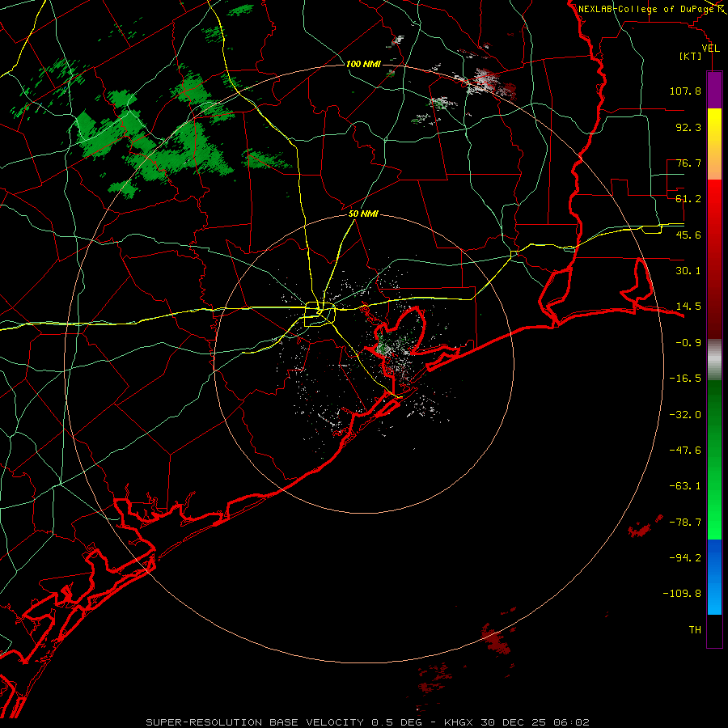728x728 pixels.
Task: Click the 50 NMI range ring label
Action: pos(363,214)
